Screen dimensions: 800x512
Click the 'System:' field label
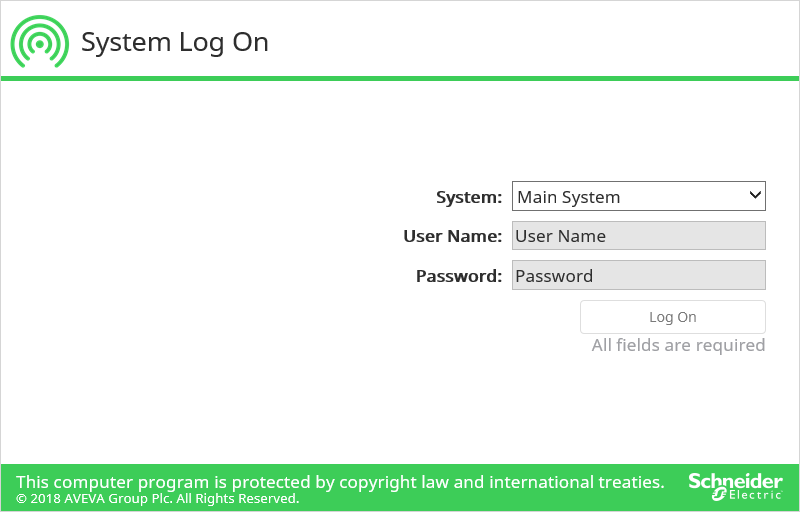coord(469,197)
